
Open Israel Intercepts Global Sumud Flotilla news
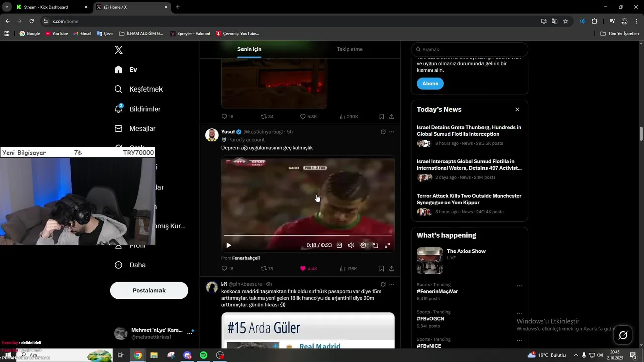[x=469, y=165]
